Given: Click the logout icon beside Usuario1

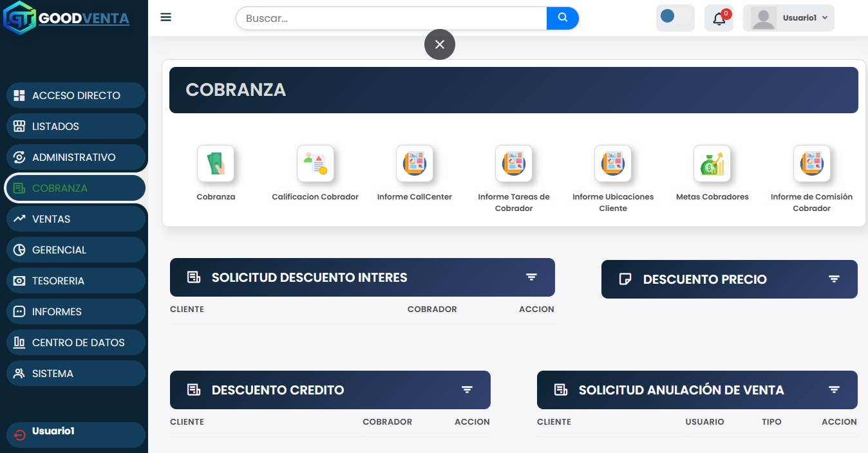Looking at the screenshot, I should (20, 435).
